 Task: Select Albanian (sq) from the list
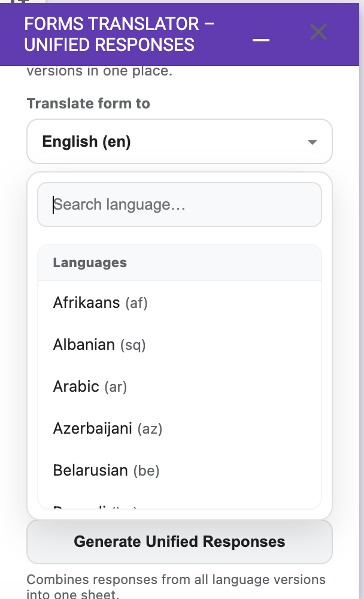(99, 344)
